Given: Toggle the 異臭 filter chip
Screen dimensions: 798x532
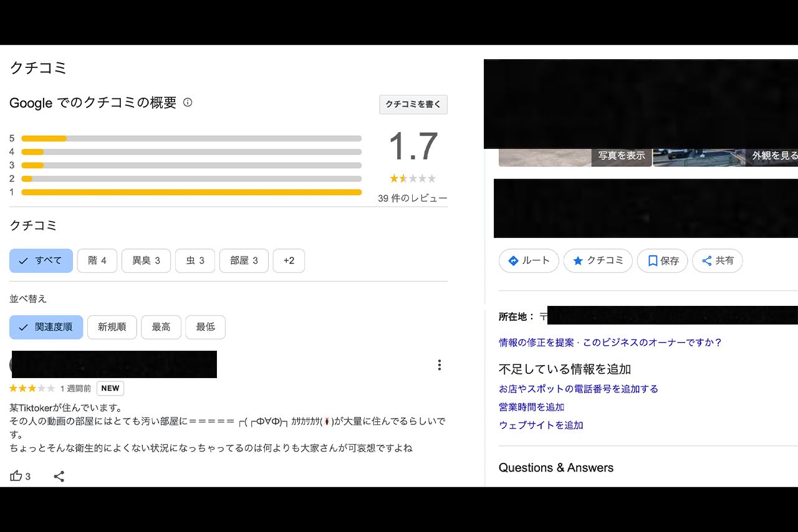Looking at the screenshot, I should pos(146,260).
